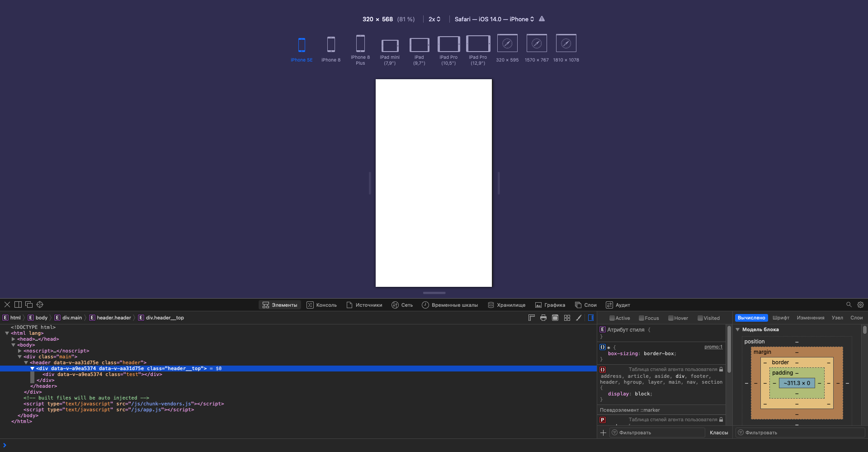The width and height of the screenshot is (868, 452).
Task: Select the iPad mini device preset
Action: [x=390, y=52]
